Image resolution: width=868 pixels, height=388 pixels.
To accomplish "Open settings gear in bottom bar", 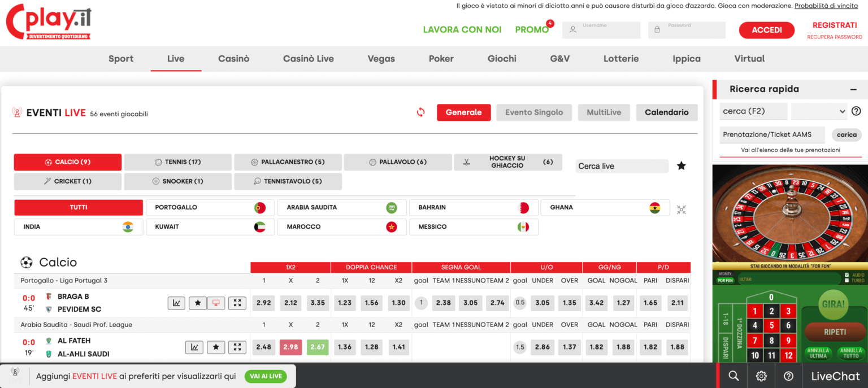I will tap(761, 376).
